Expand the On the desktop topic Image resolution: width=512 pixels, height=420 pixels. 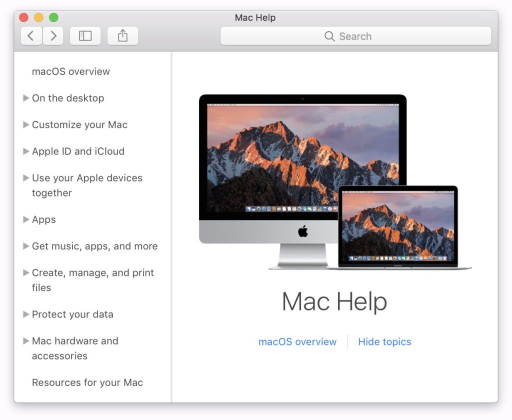pyautogui.click(x=26, y=98)
